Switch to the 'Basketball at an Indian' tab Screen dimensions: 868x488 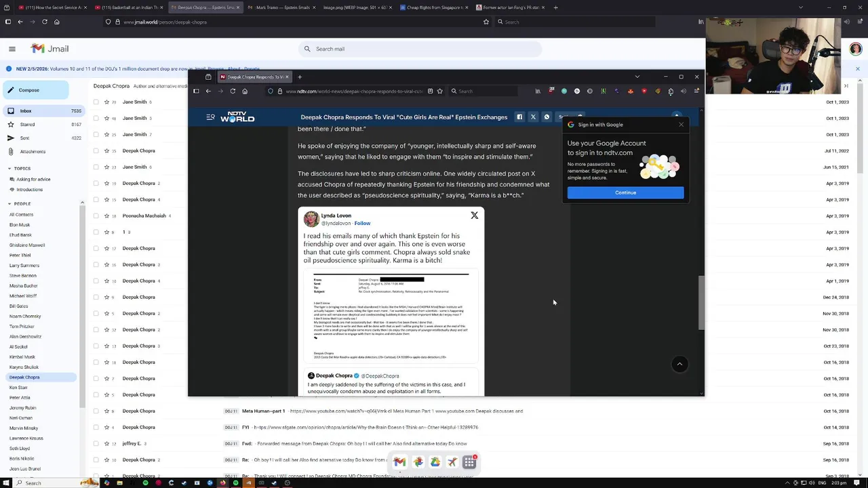point(127,7)
